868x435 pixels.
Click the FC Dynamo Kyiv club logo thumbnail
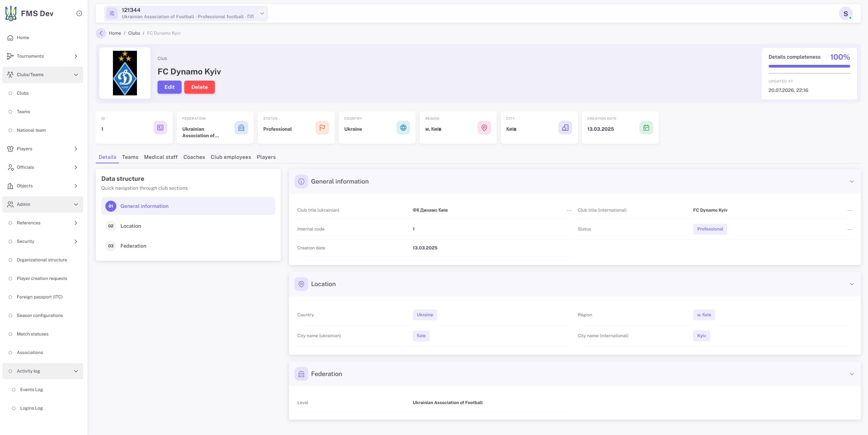(x=125, y=73)
